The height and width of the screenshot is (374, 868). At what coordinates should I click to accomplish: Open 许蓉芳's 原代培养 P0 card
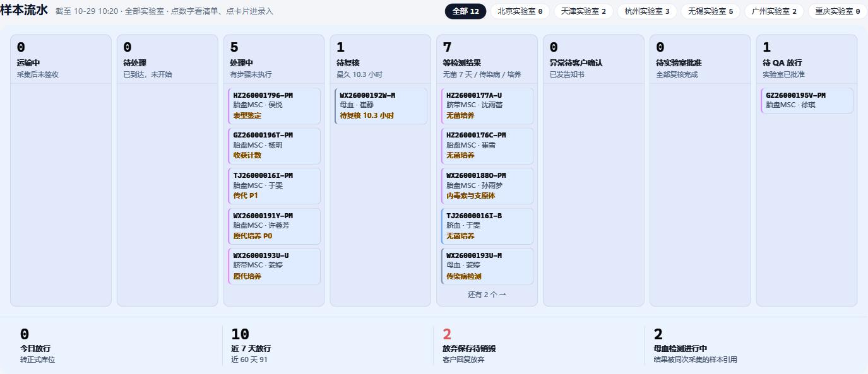pos(275,226)
